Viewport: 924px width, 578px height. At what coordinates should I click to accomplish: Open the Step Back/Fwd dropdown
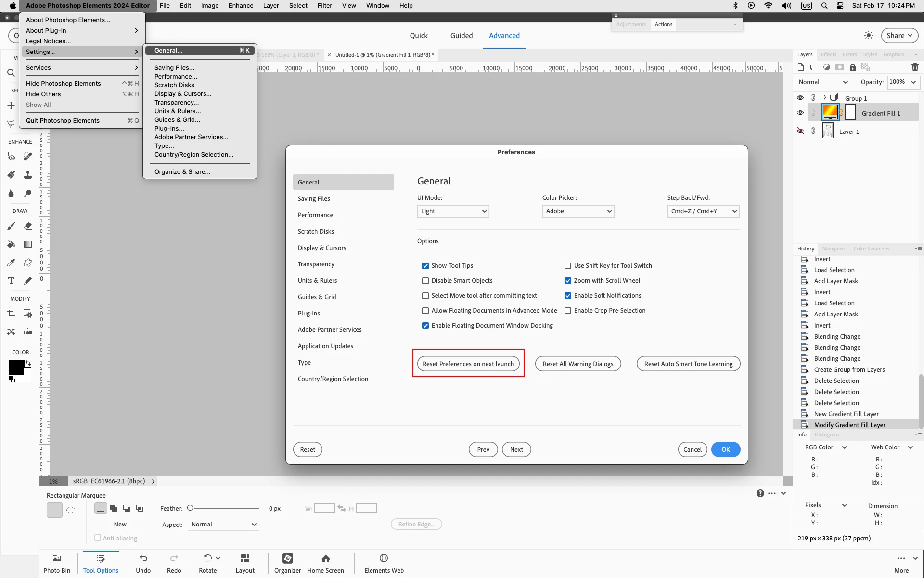[703, 211]
